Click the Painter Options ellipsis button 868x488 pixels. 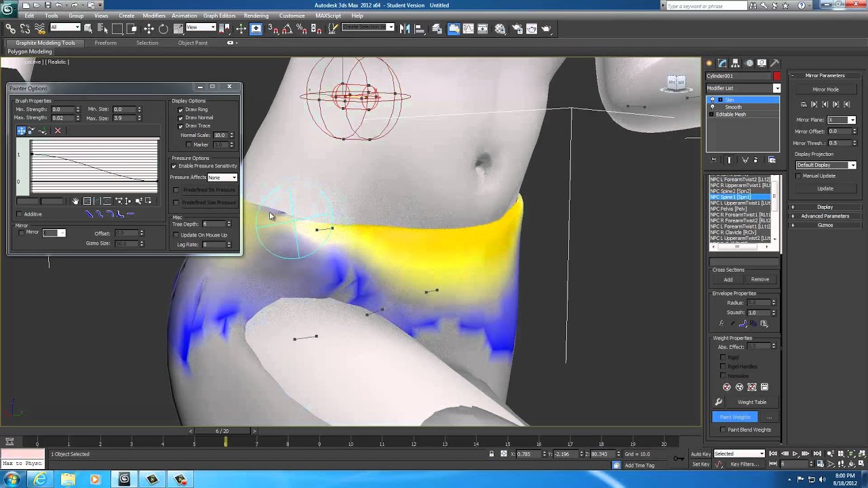(769, 417)
